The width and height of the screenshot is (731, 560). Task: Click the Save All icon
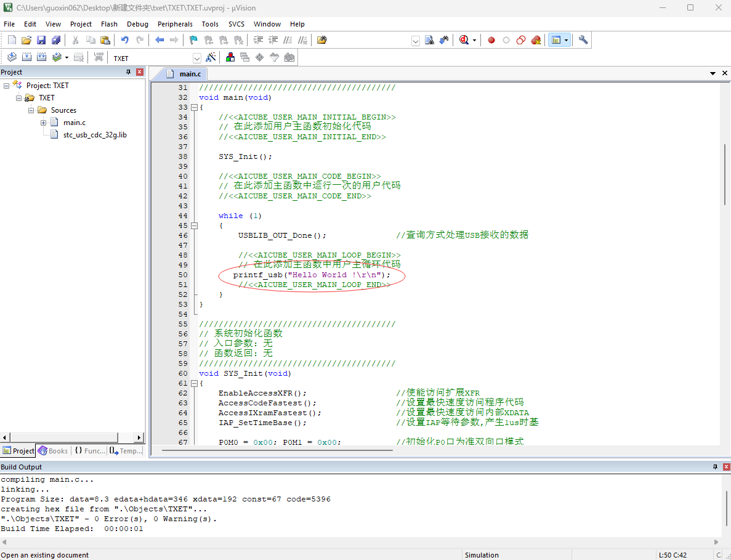pos(56,40)
